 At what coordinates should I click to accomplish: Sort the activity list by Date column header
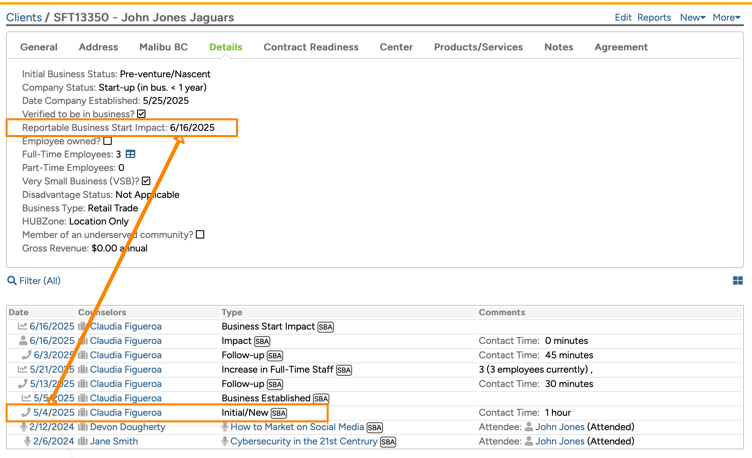(18, 312)
